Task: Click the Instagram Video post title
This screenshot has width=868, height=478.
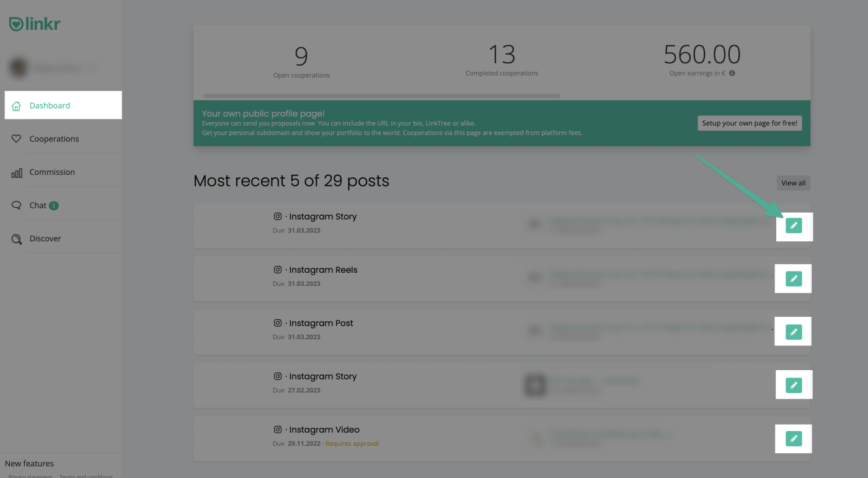Action: coord(324,430)
